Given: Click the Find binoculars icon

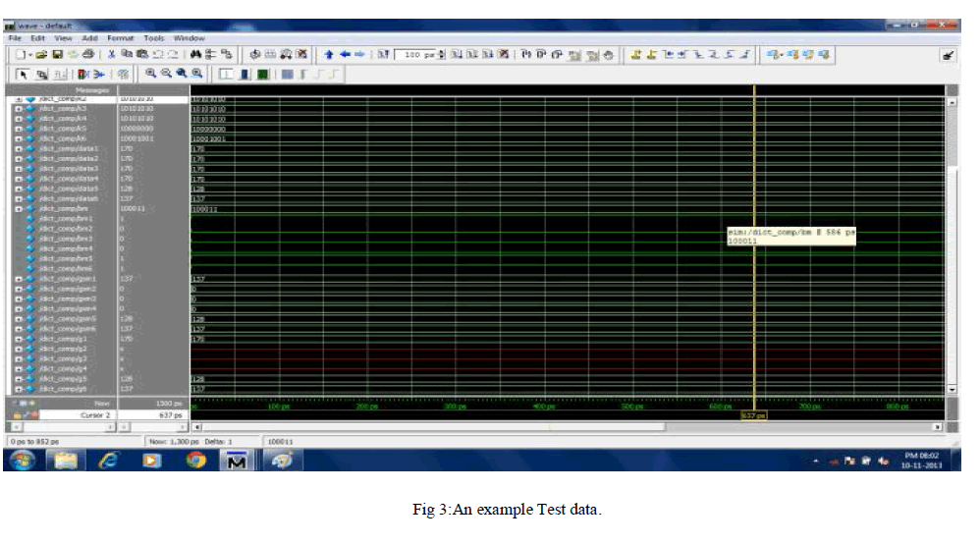Looking at the screenshot, I should pos(194,55).
